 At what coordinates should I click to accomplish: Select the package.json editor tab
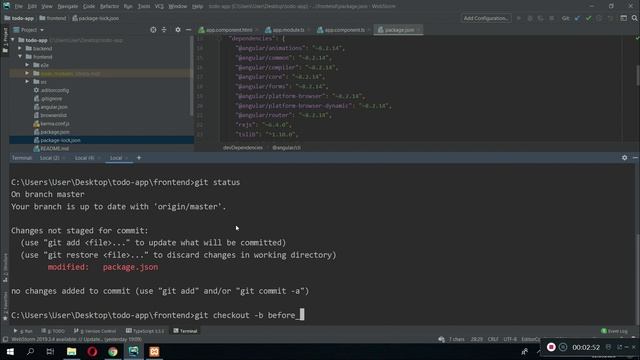click(398, 30)
